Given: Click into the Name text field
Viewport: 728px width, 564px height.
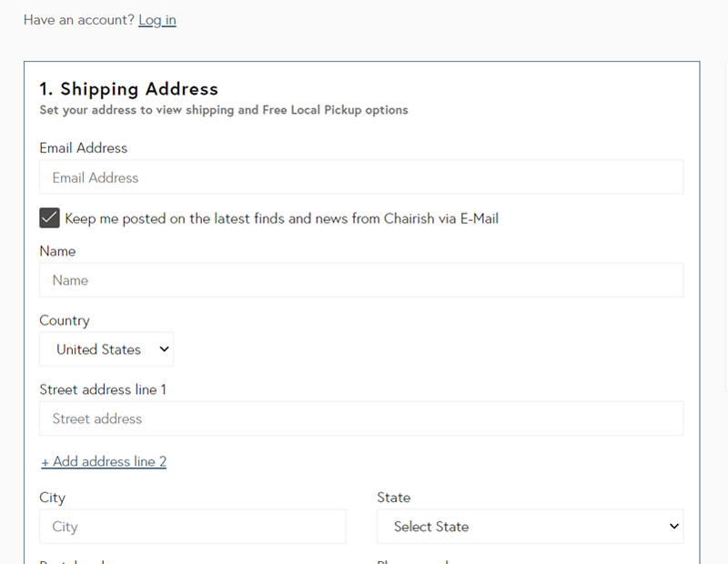Looking at the screenshot, I should coord(361,280).
